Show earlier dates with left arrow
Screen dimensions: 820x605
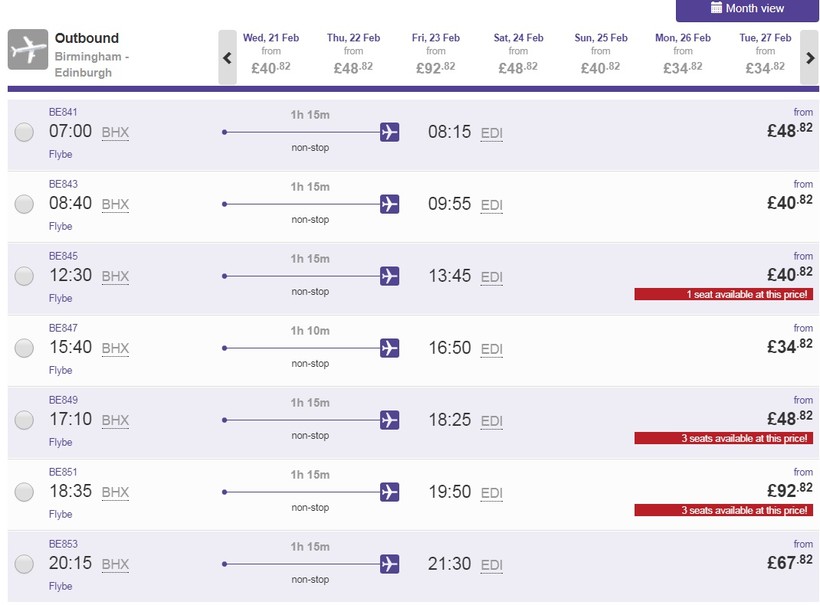click(x=227, y=58)
